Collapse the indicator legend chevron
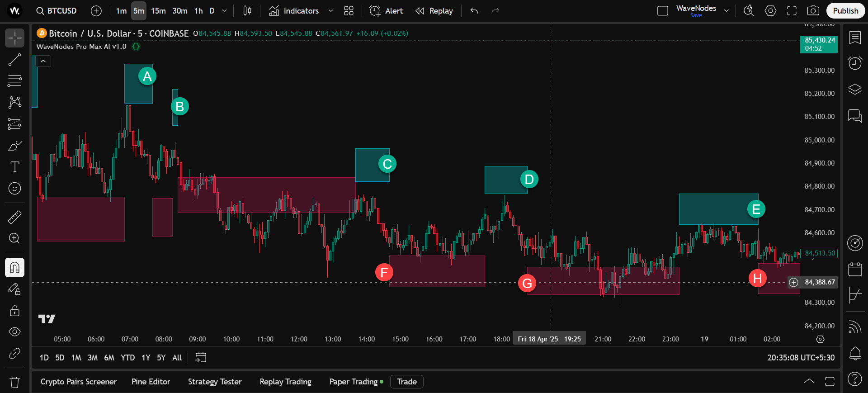Viewport: 868px width, 393px height. 43,61
